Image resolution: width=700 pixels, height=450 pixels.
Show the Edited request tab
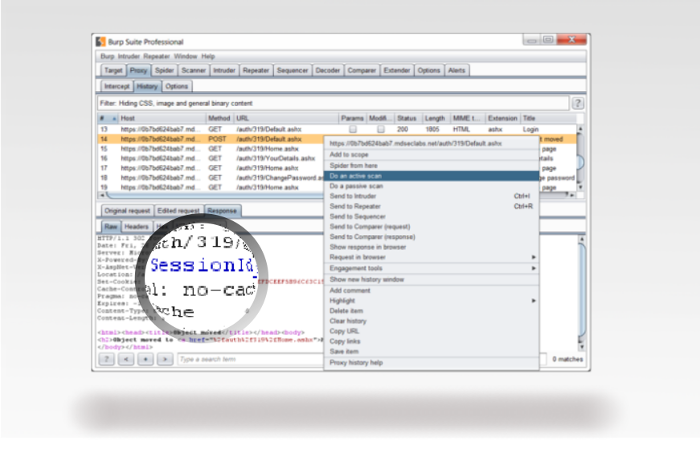coord(178,211)
